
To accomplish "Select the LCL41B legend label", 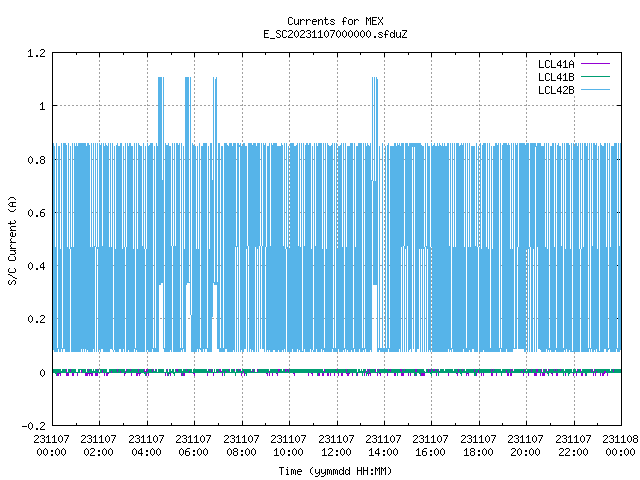I will [x=556, y=77].
